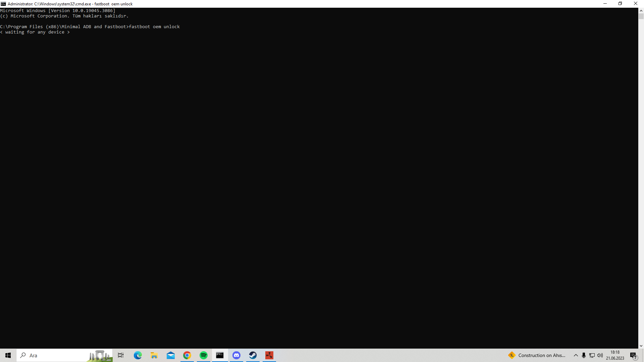
Task: Open the red app icon beside Steam
Action: click(x=269, y=355)
